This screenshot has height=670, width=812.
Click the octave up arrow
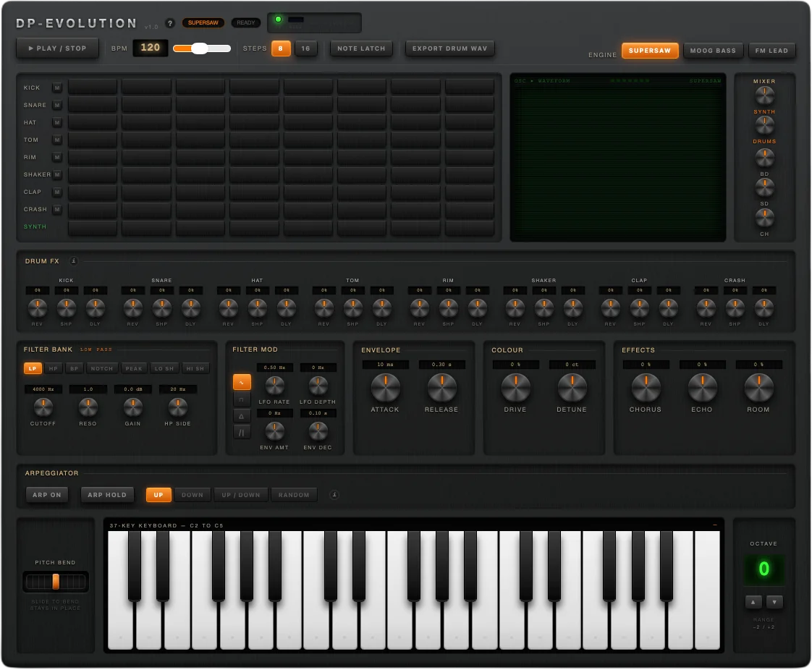(x=753, y=602)
